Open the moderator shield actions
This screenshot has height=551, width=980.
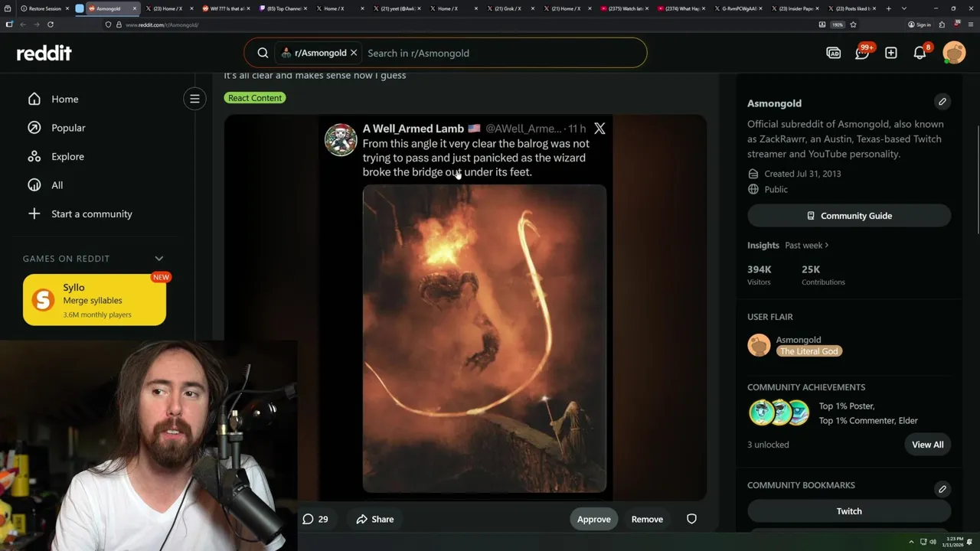[691, 519]
